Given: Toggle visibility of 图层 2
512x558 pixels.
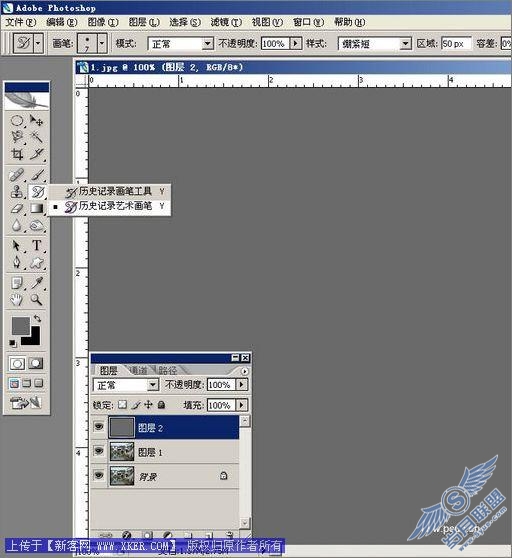Looking at the screenshot, I should [x=99, y=426].
